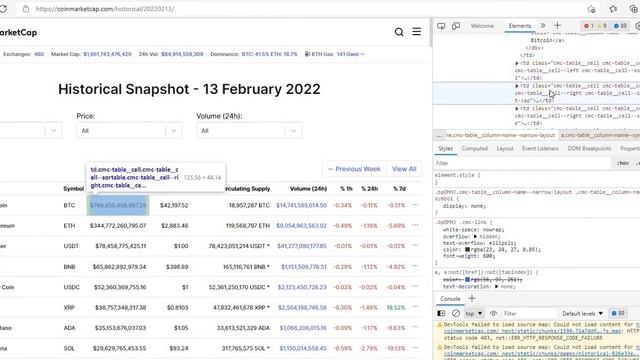Open the blue issues counter in DevTools toolbar
This screenshot has height=360, width=640.
click(x=620, y=26)
